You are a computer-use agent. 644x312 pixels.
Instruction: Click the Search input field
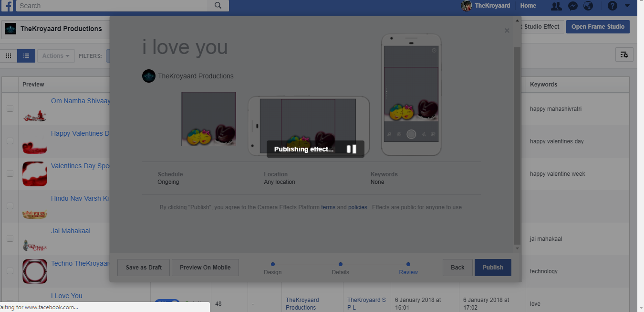point(112,6)
